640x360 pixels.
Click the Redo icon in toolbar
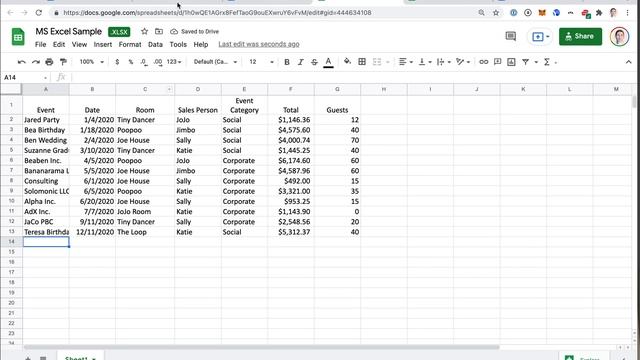click(x=36, y=62)
